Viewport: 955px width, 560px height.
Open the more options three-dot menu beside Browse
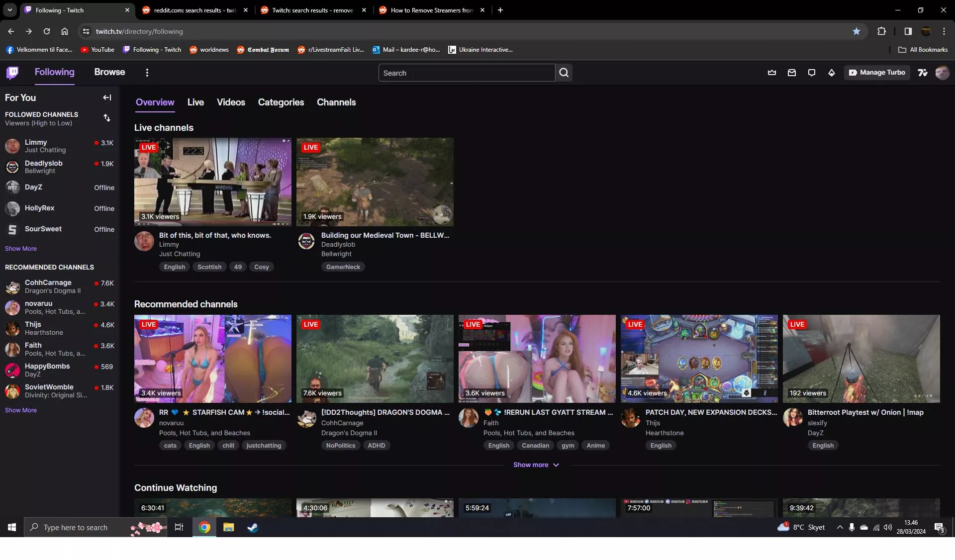[147, 73]
